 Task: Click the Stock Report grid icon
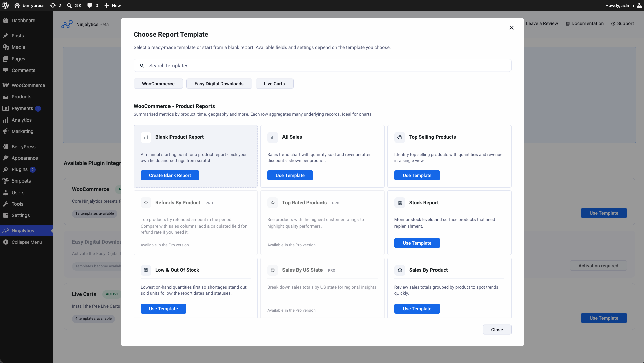tap(400, 203)
